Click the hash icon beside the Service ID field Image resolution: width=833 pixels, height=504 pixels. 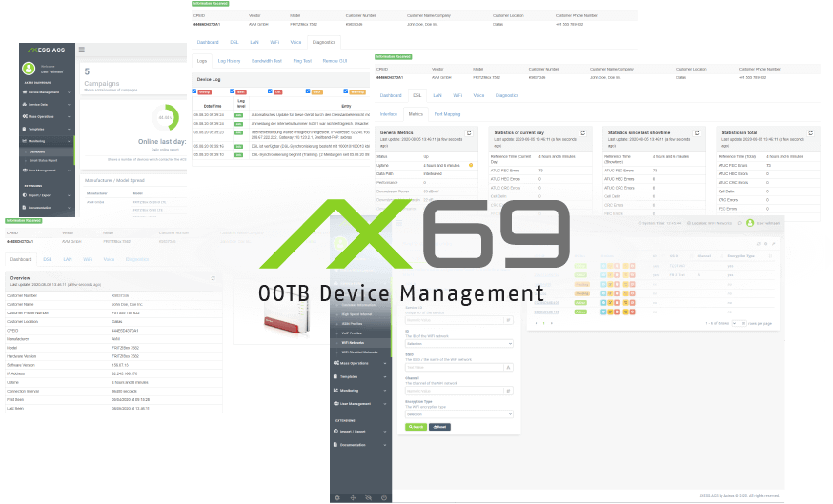508,320
